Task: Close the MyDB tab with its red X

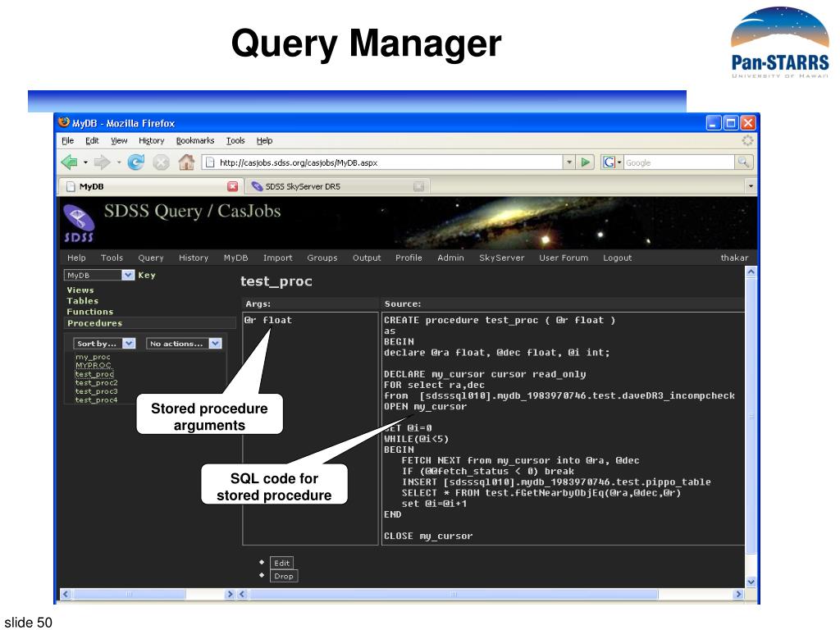Action: click(232, 186)
